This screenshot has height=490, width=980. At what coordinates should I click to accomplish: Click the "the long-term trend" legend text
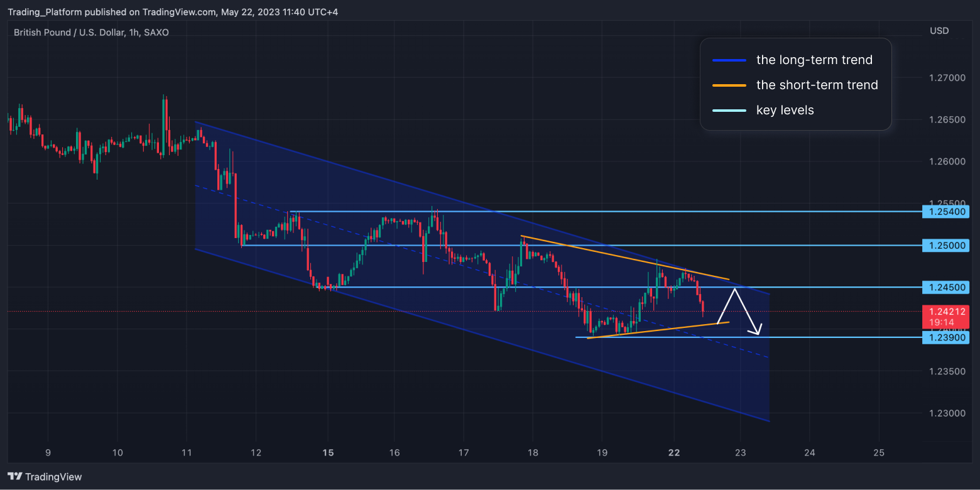pyautogui.click(x=814, y=60)
